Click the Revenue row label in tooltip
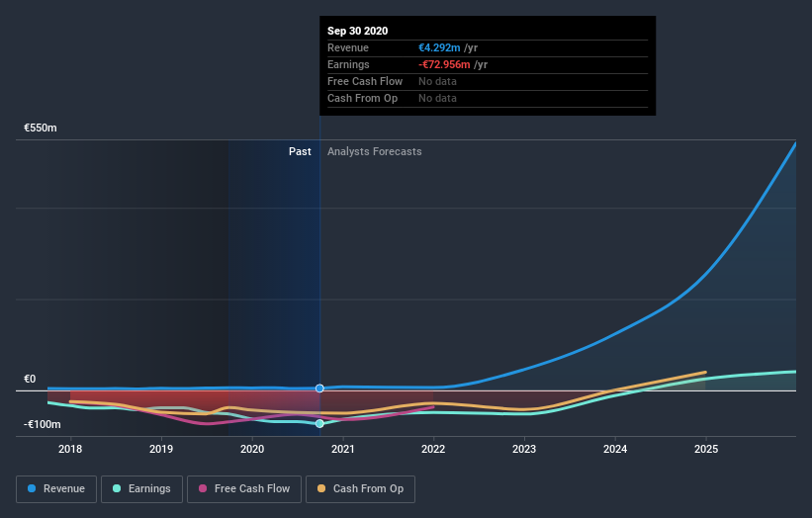Viewport: 812px width, 518px height. pyautogui.click(x=348, y=47)
